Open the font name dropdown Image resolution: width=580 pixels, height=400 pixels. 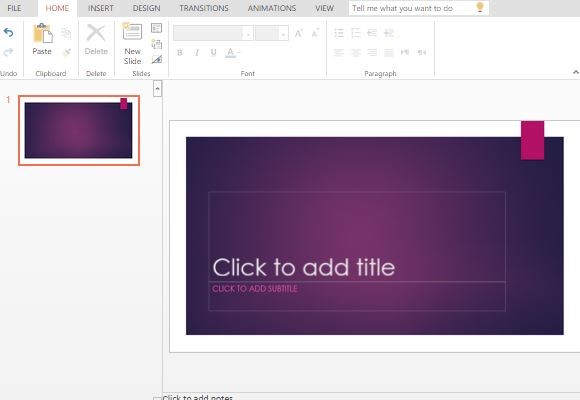(x=248, y=33)
